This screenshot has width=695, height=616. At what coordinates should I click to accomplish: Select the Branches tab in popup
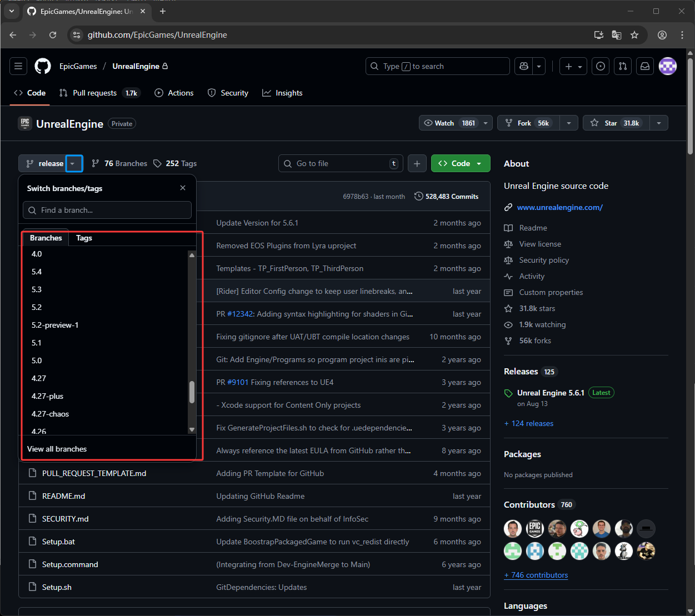click(46, 238)
